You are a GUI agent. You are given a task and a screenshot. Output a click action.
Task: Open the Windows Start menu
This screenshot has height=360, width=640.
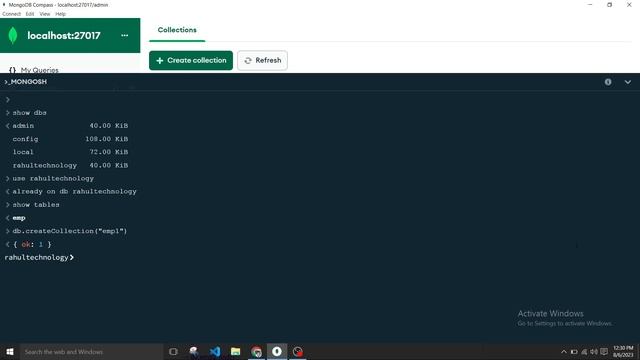pos(10,351)
